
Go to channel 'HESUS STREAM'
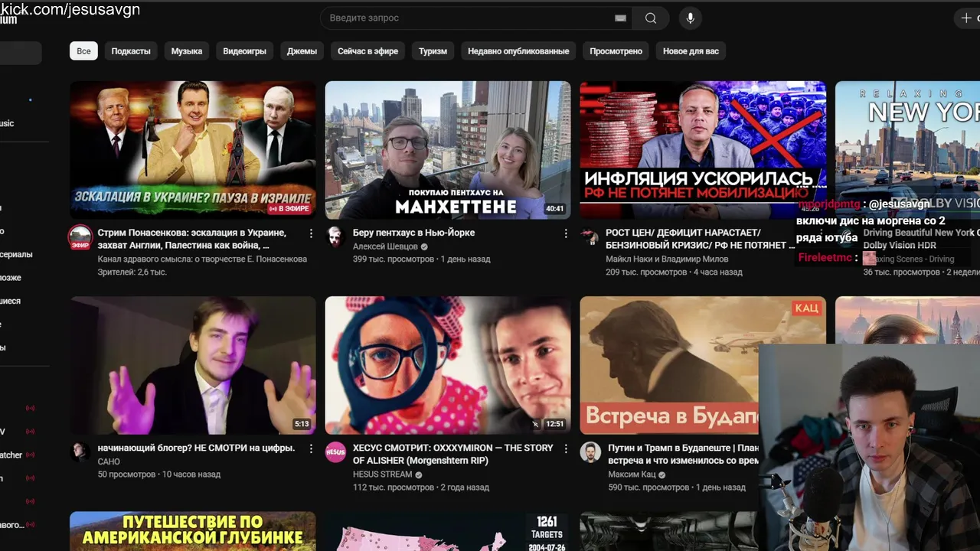coord(382,474)
